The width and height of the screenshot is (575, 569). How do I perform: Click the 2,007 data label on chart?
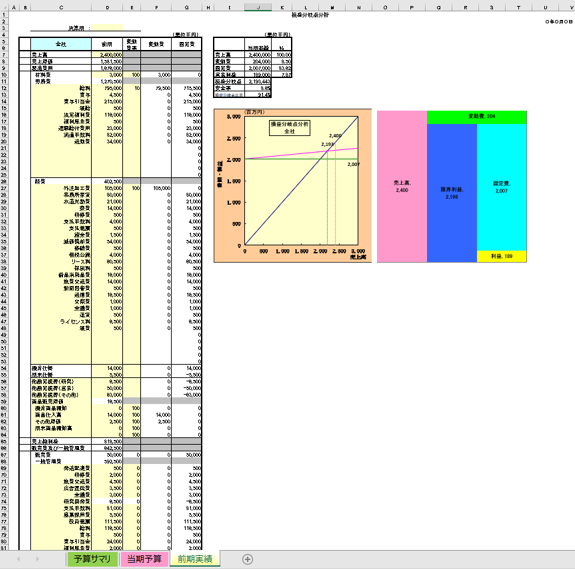[353, 164]
